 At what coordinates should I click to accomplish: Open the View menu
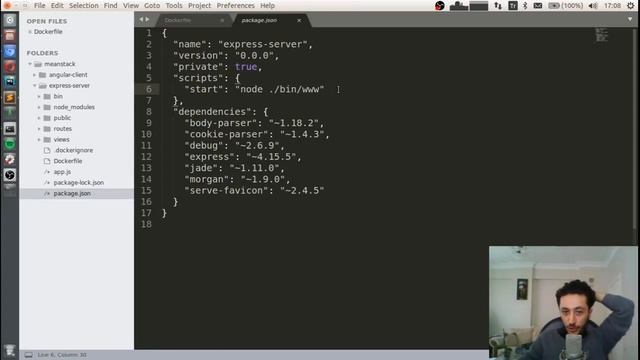(x=131, y=6)
